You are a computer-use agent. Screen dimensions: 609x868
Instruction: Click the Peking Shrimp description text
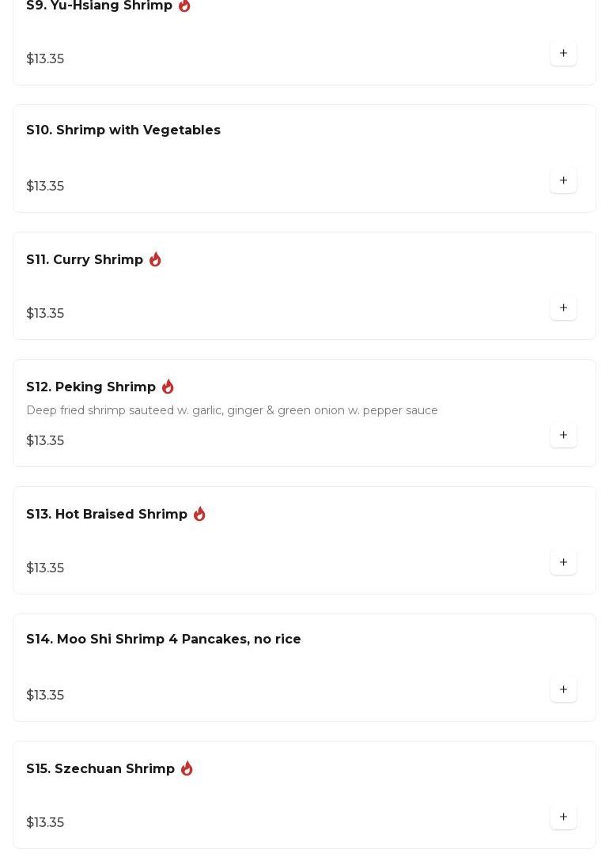[232, 411]
